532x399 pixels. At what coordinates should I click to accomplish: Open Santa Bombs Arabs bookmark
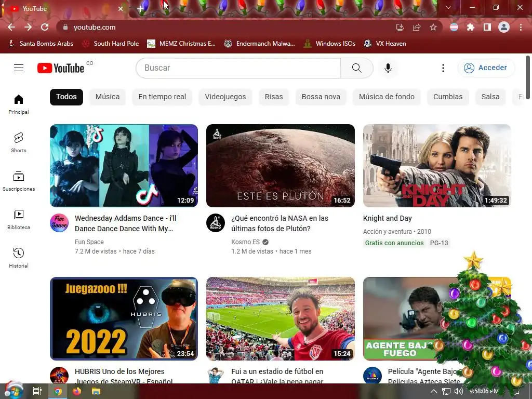pyautogui.click(x=41, y=44)
